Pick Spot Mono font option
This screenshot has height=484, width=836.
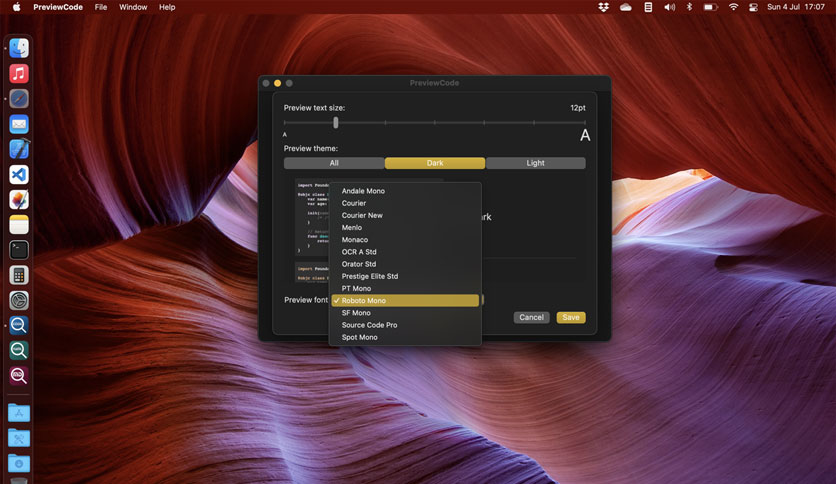[405, 337]
